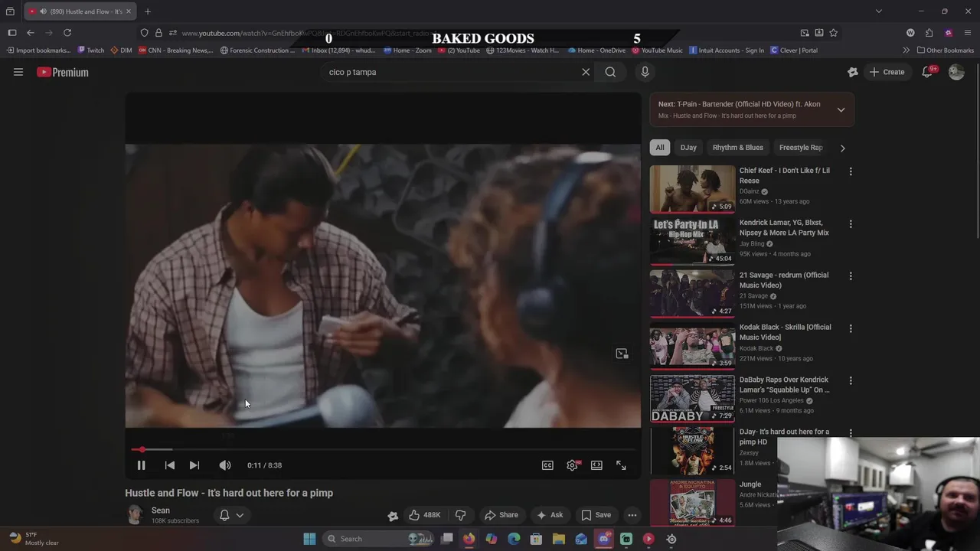Play Kodak Black - Skrilla video title
980x551 pixels.
[x=785, y=332]
